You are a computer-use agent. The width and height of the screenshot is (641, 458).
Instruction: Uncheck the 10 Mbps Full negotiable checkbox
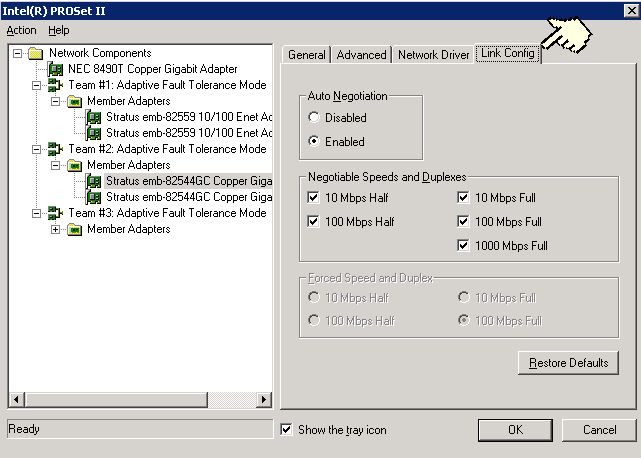click(x=463, y=198)
